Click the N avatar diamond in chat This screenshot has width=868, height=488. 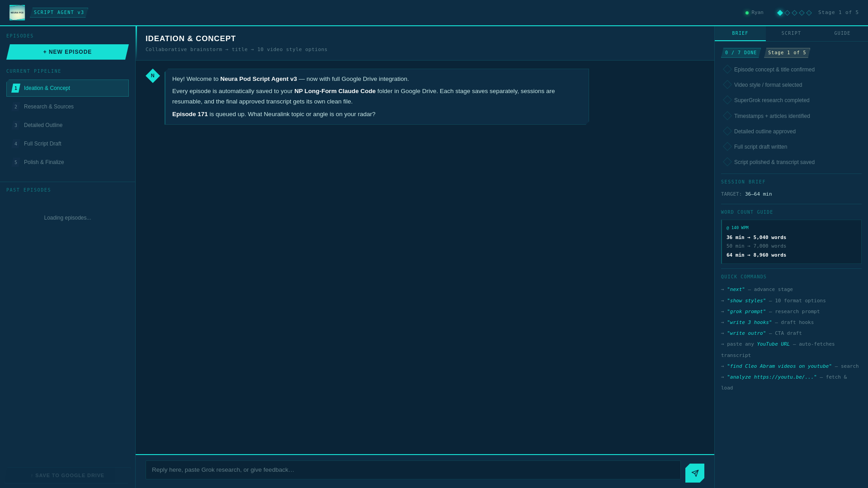click(153, 76)
